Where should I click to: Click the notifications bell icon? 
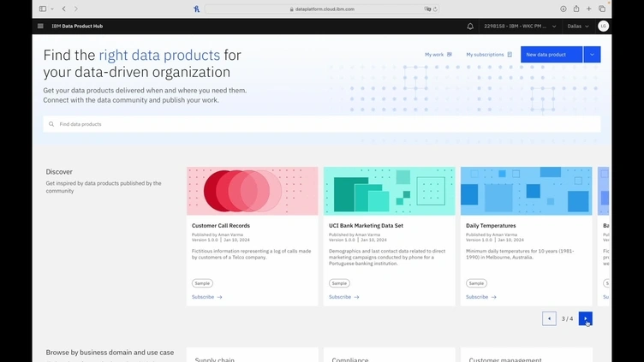click(470, 27)
